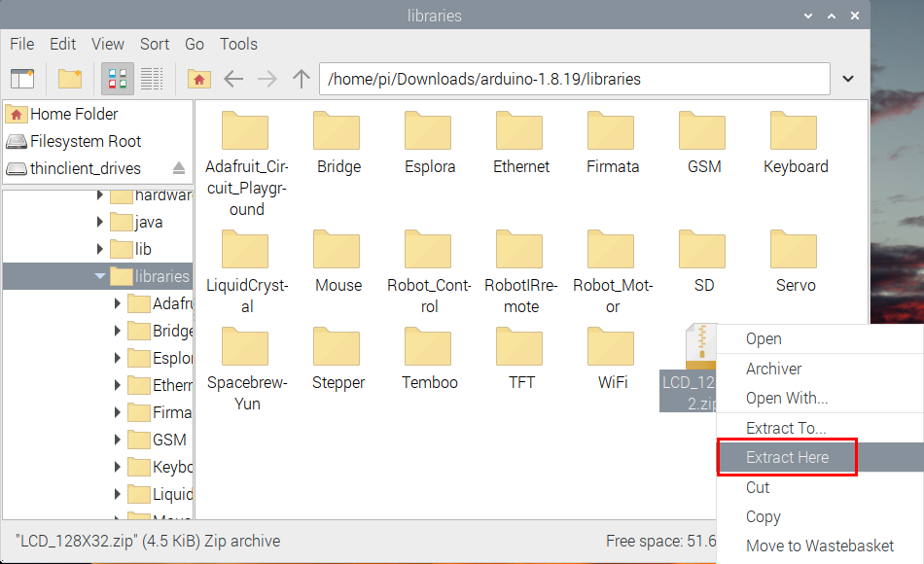Viewport: 924px width, 564px height.
Task: Go up to the parent folder
Action: tap(302, 79)
